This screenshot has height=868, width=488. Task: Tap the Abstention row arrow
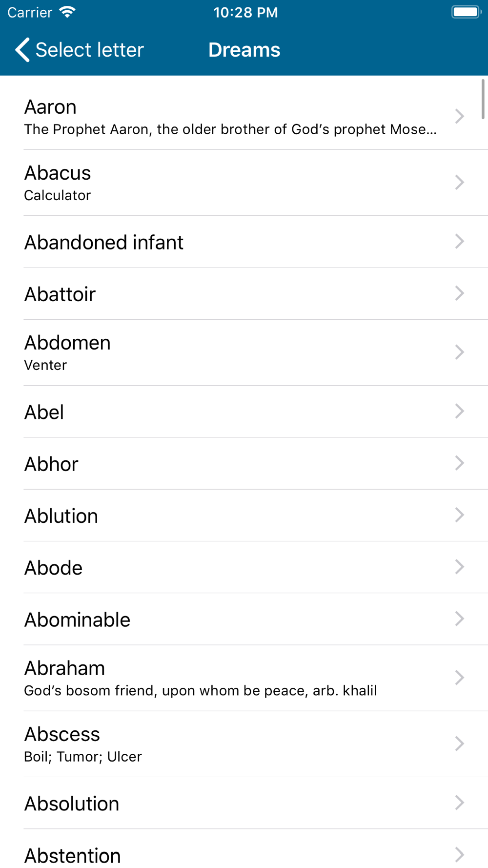pos(459,854)
